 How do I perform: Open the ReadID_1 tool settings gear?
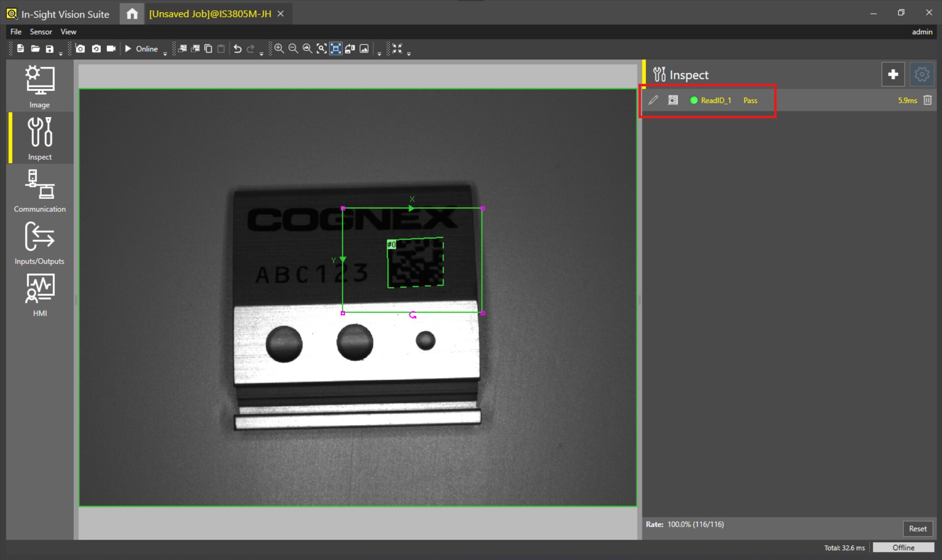tap(922, 74)
